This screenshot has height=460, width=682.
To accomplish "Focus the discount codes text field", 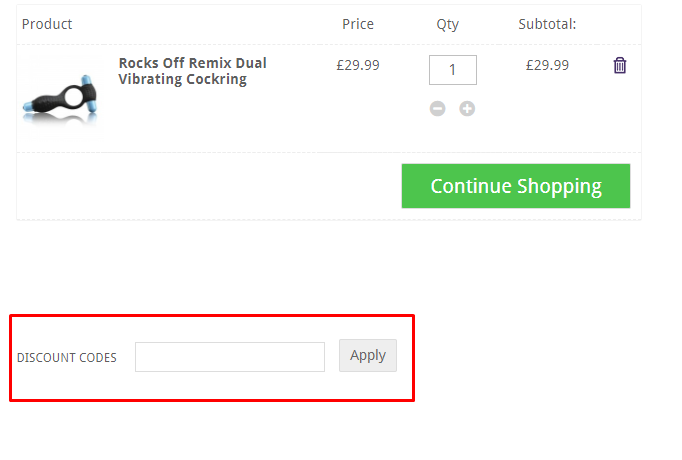I will click(x=230, y=357).
